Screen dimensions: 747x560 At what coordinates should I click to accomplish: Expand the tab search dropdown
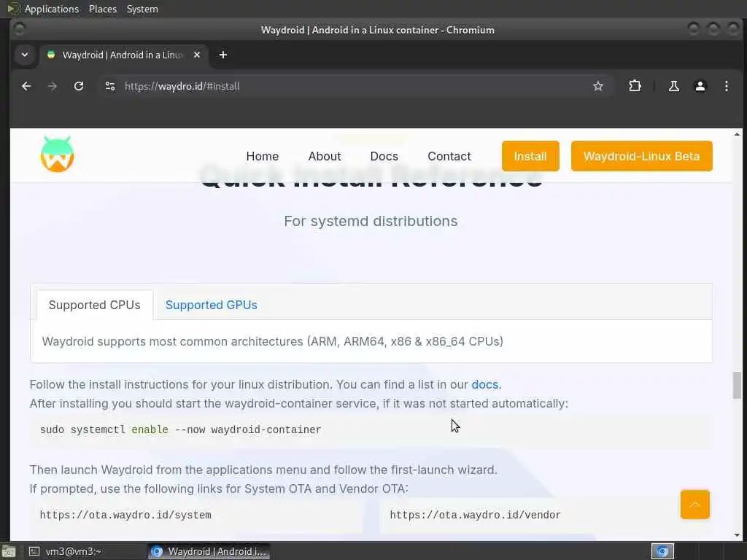tap(25, 55)
